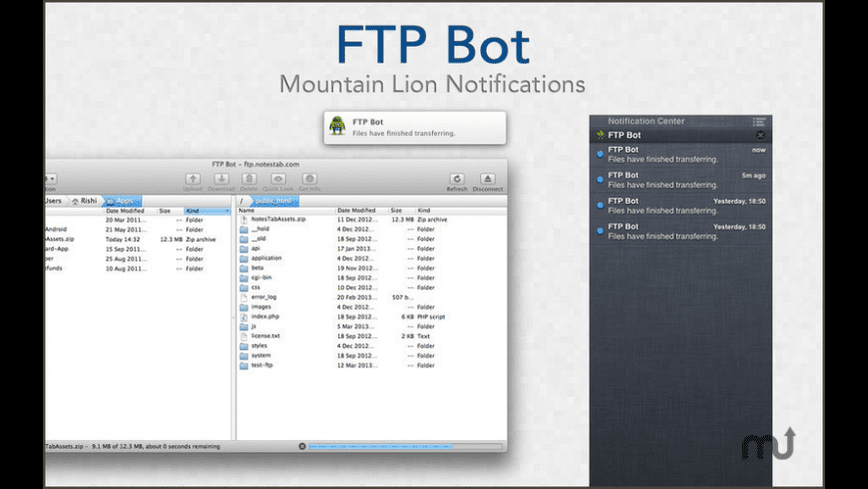Image resolution: width=868 pixels, height=489 pixels.
Task: Go to root slash in remote path bar
Action: click(x=241, y=201)
